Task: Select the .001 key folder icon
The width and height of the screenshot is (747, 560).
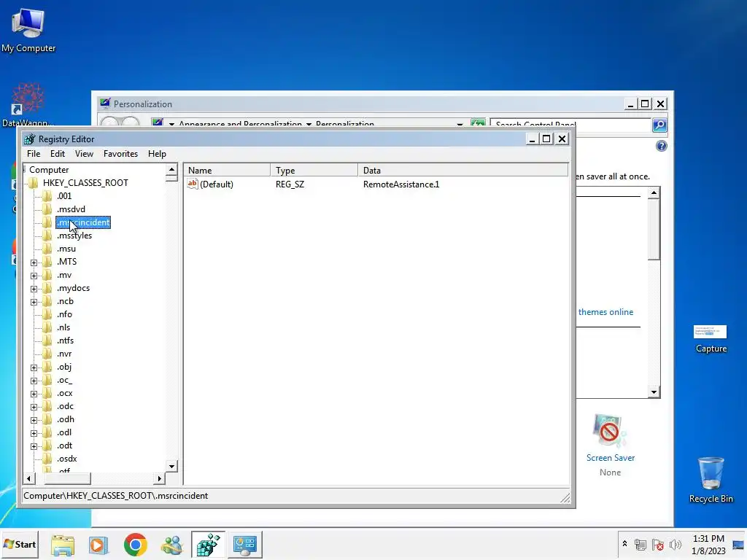Action: [x=47, y=195]
